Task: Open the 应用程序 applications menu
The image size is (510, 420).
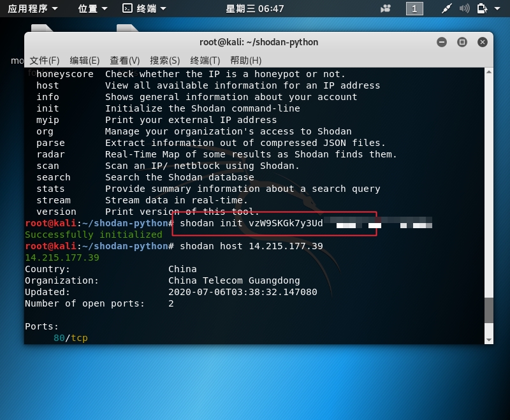Action: (33, 8)
